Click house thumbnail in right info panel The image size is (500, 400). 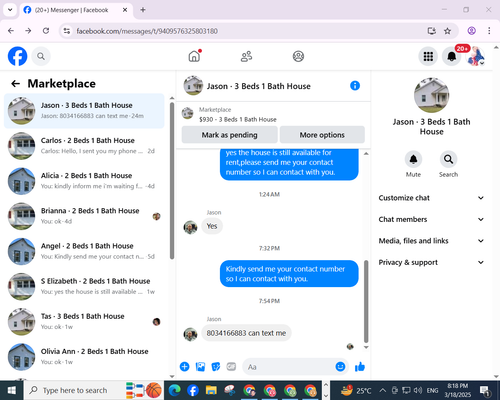coord(431,95)
